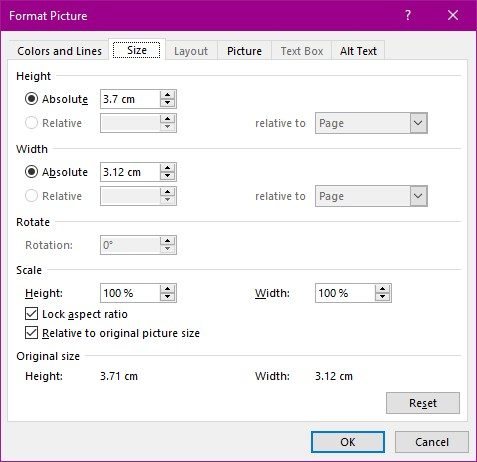Uncheck Relative to original picture size

point(31,333)
